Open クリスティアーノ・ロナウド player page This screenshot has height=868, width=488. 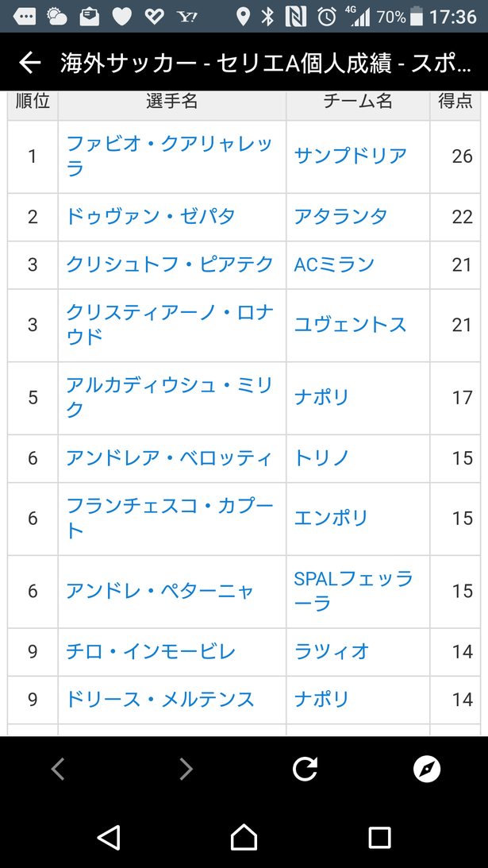(169, 324)
